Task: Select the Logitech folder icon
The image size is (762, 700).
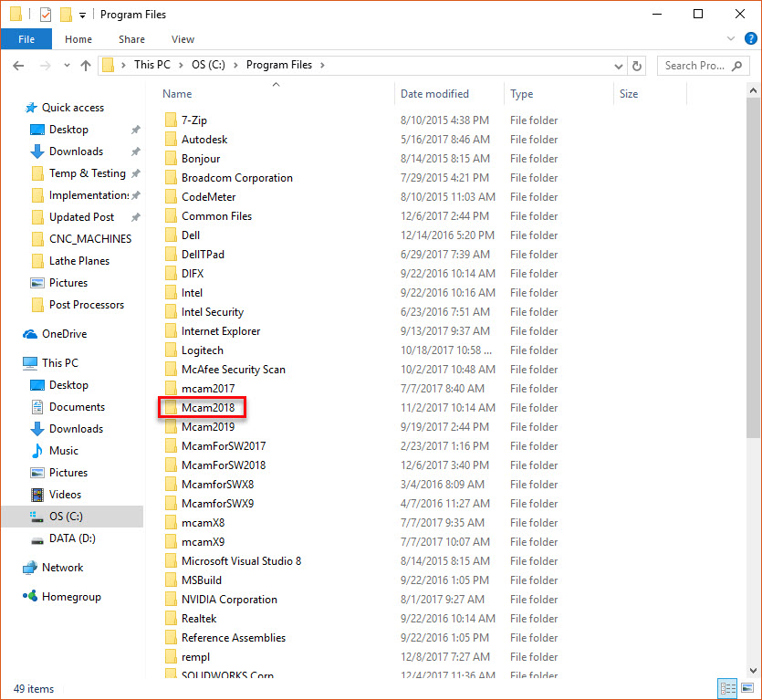Action: [171, 350]
